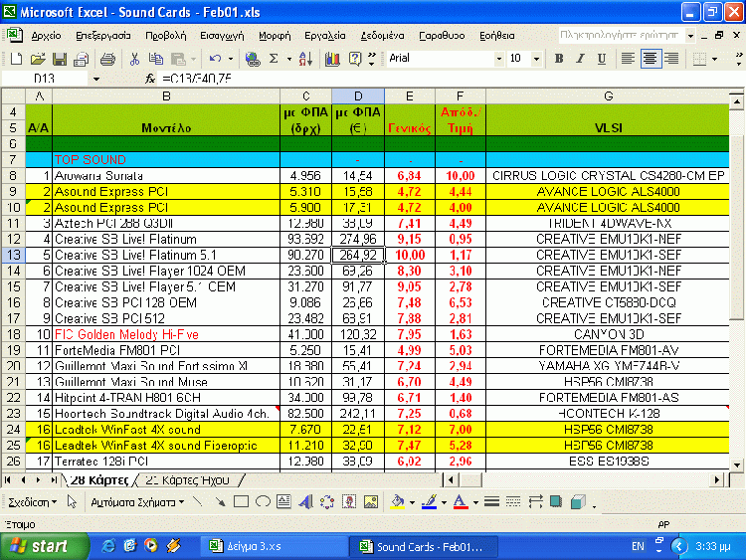Apply yellow Fill Color paint bucket
Image resolution: width=746 pixels, height=560 pixels.
click(x=398, y=501)
